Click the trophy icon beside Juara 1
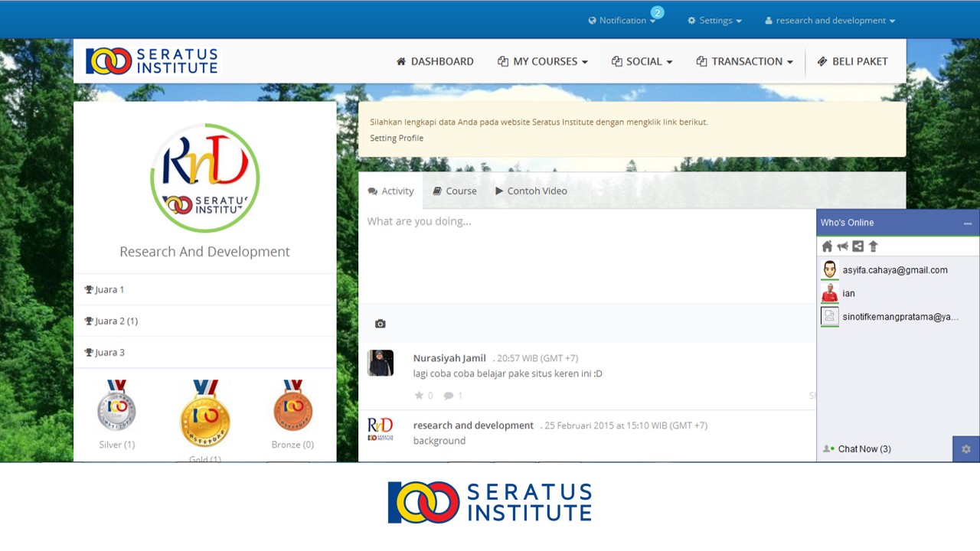The image size is (980, 551). point(89,289)
